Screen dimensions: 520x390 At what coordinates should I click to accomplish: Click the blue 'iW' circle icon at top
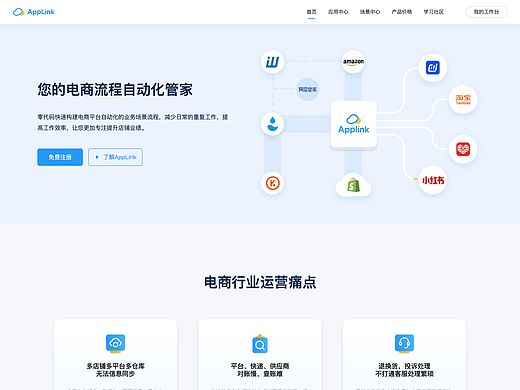click(x=272, y=62)
